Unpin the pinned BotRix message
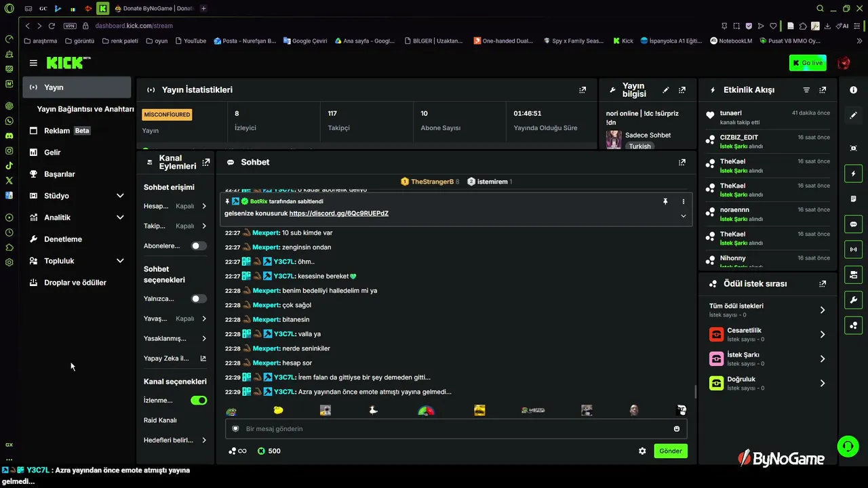 pos(665,201)
